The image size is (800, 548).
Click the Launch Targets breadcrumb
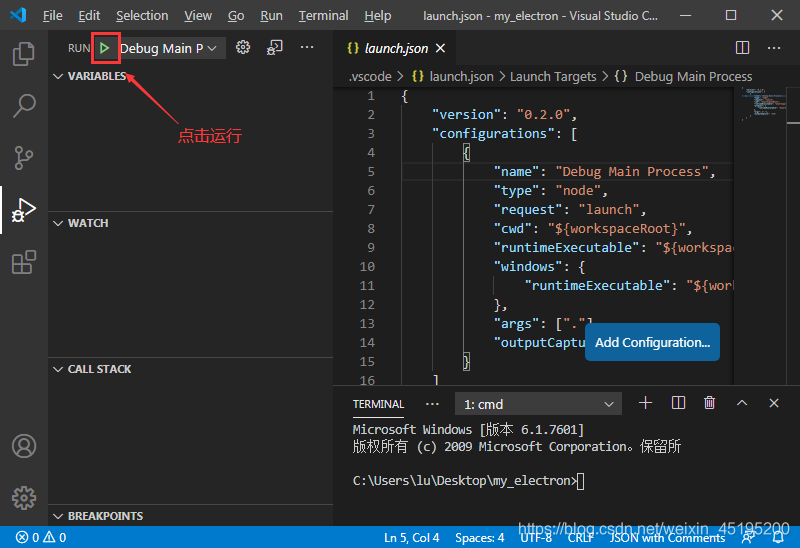(x=553, y=77)
